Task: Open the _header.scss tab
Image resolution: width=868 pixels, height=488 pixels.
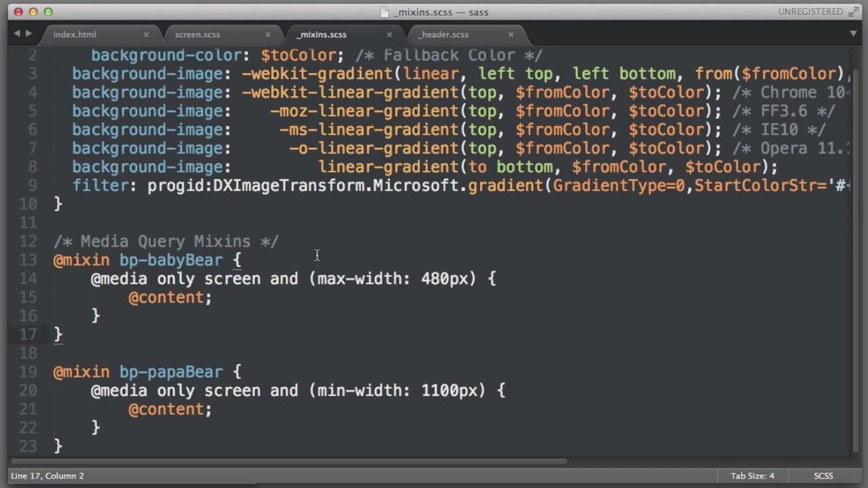Action: point(443,35)
